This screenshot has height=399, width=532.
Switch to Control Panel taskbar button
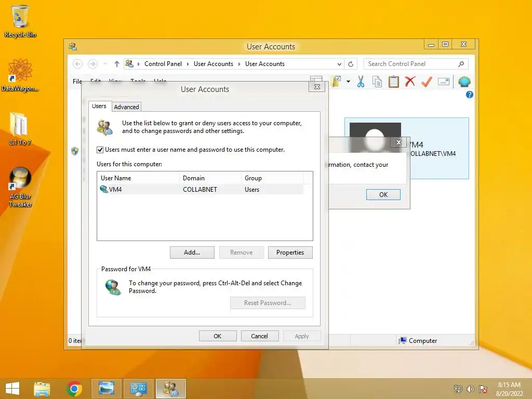tap(138, 389)
